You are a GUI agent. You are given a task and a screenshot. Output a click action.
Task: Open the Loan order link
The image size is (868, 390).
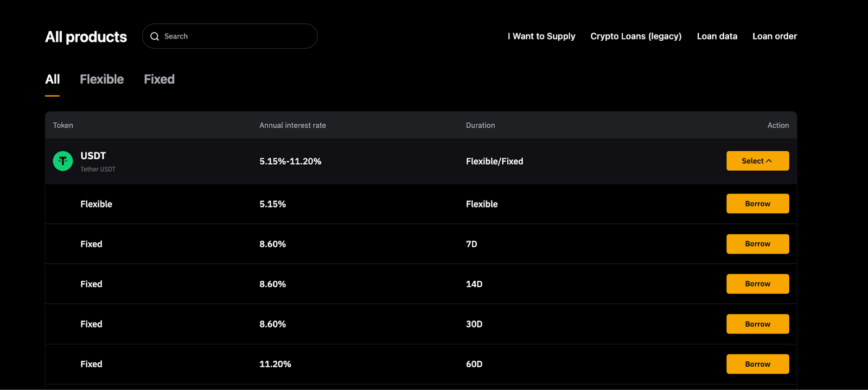point(774,36)
